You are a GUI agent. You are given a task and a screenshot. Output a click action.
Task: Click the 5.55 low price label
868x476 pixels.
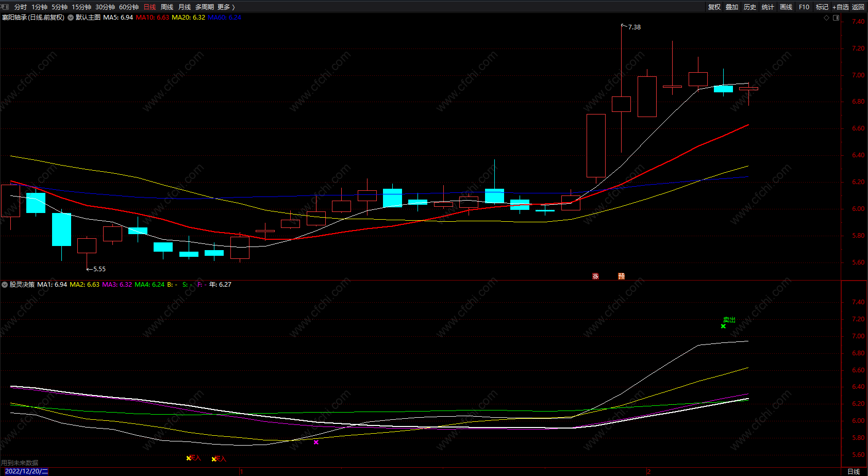(x=99, y=269)
